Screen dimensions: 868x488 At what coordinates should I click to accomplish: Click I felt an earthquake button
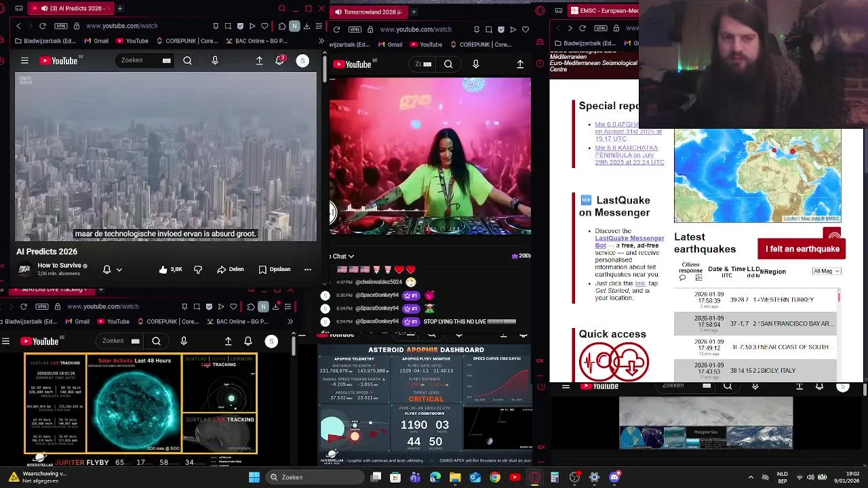pos(802,249)
